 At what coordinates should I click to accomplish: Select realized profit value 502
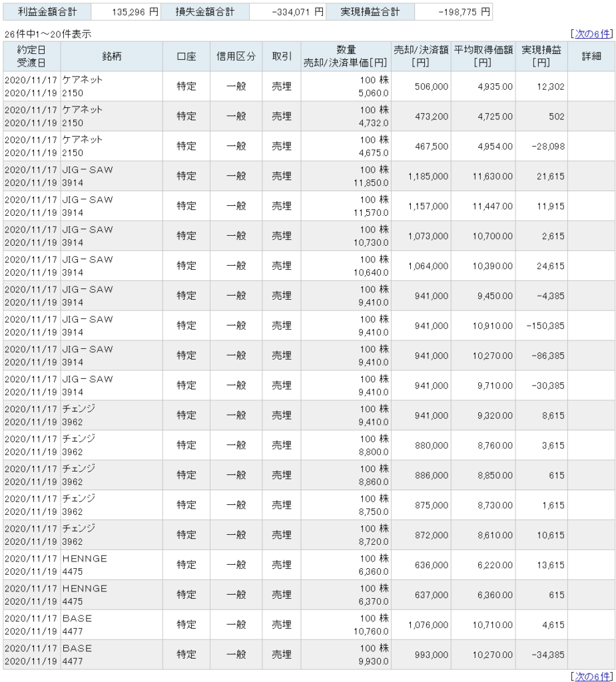click(557, 117)
